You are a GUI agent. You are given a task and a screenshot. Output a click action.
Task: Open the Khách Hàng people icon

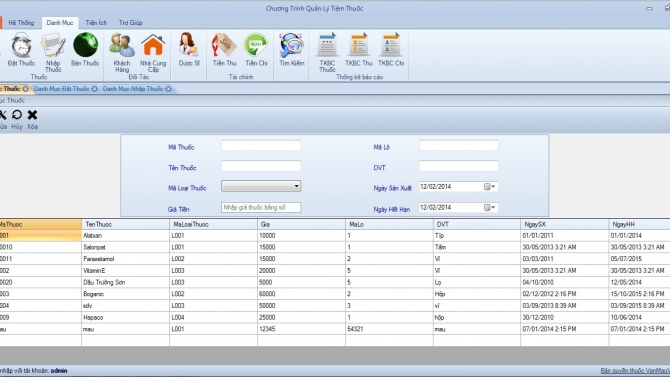pyautogui.click(x=122, y=45)
